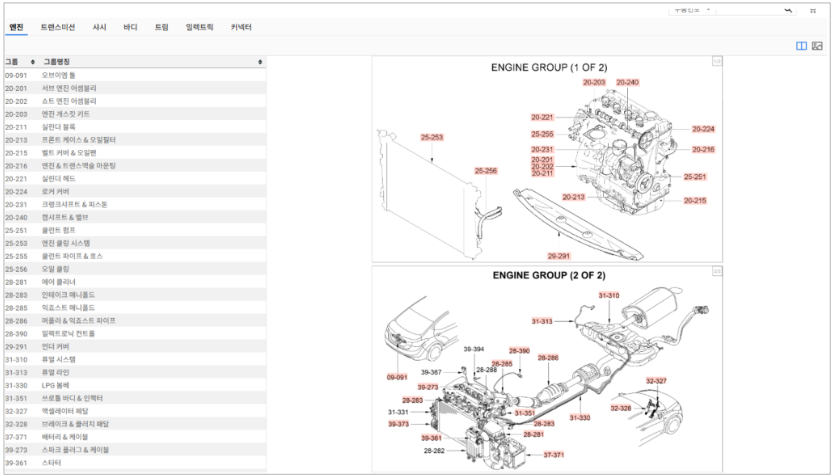Enlarge Engine Group 2 of 2 diagram

[716, 271]
